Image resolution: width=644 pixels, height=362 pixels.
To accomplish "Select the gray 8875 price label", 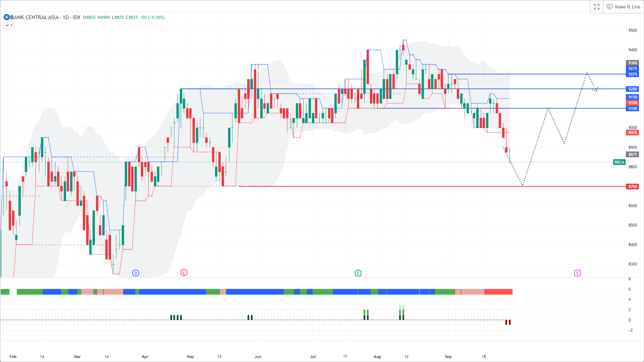I will point(633,155).
